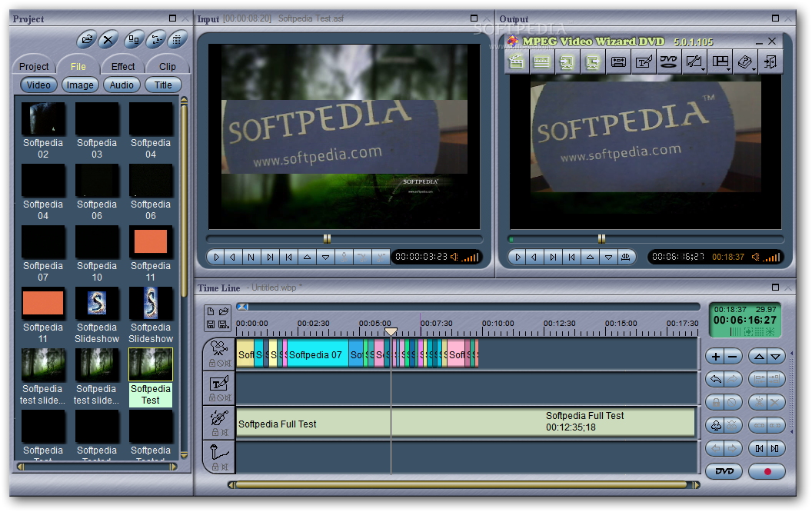Screen dimensions: 812x512
Task: Click the timeline view icon in Output toolbar
Action: pos(541,62)
